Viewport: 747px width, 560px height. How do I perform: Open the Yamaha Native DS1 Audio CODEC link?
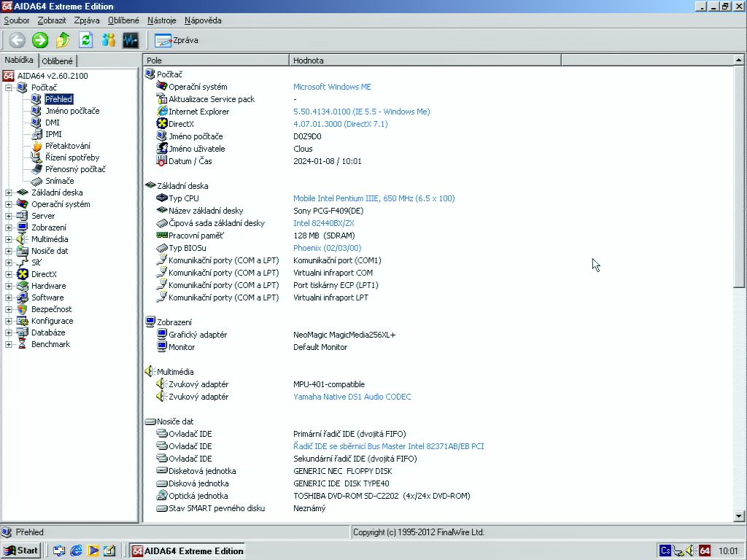[x=352, y=397]
